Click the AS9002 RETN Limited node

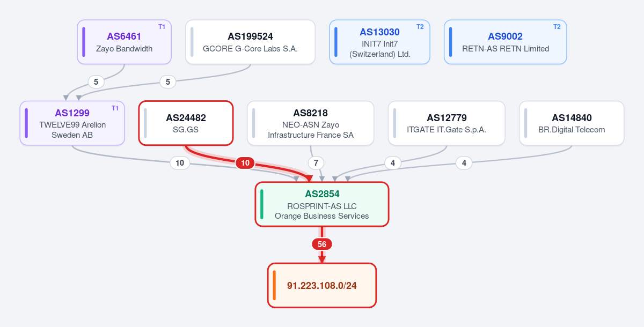(x=506, y=42)
